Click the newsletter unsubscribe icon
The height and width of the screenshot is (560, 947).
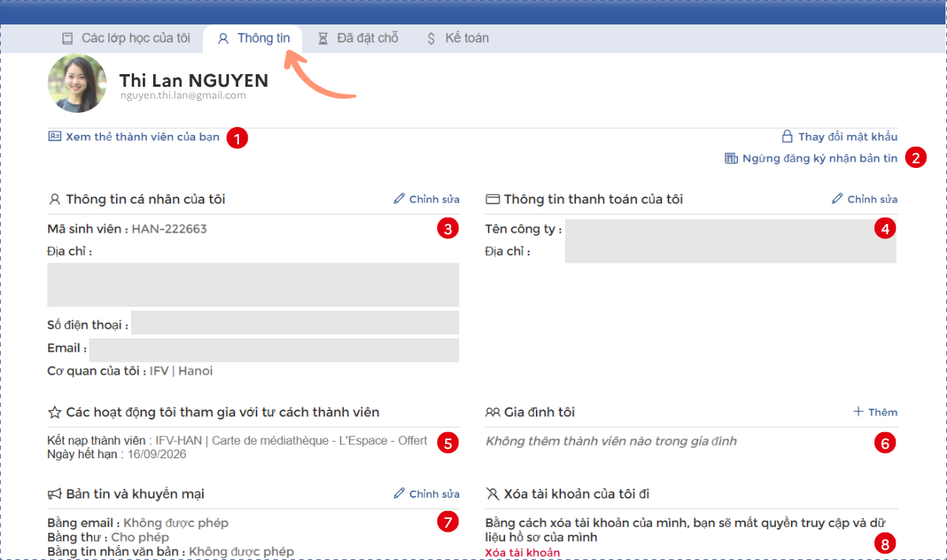[x=731, y=159]
